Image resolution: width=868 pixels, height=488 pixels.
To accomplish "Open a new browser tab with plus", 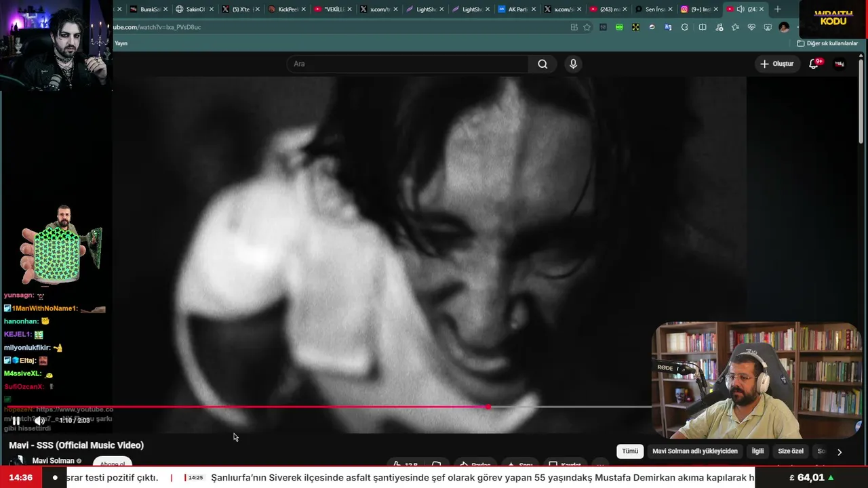I will tap(777, 9).
